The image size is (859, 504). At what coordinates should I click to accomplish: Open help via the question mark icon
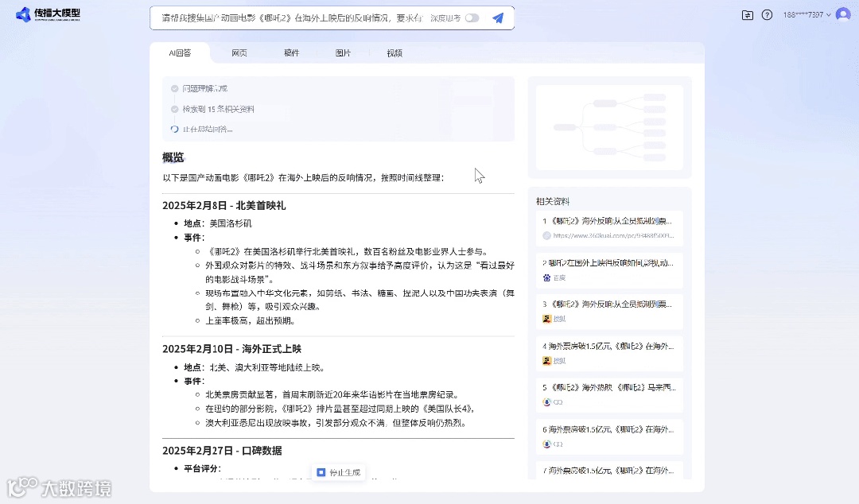point(767,15)
